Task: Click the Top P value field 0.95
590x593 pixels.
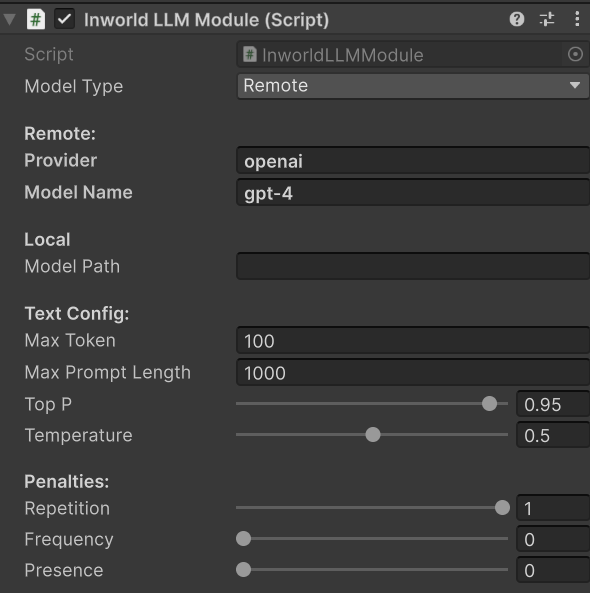Action: click(x=553, y=404)
